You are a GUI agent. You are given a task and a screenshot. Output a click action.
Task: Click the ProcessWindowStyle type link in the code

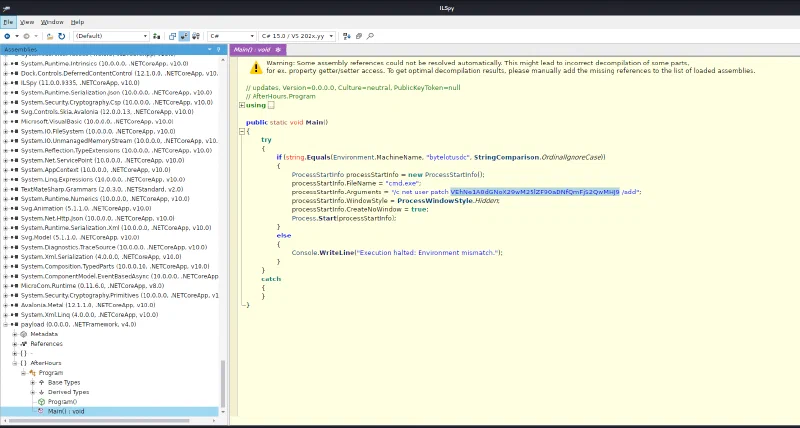point(435,200)
